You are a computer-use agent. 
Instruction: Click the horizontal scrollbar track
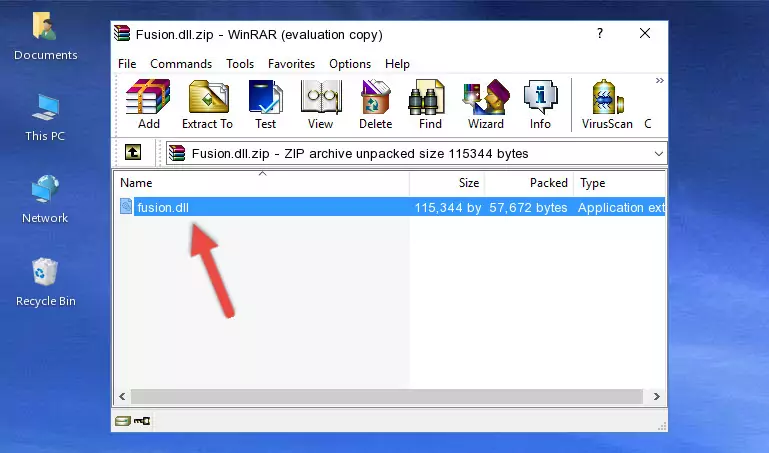pos(386,396)
